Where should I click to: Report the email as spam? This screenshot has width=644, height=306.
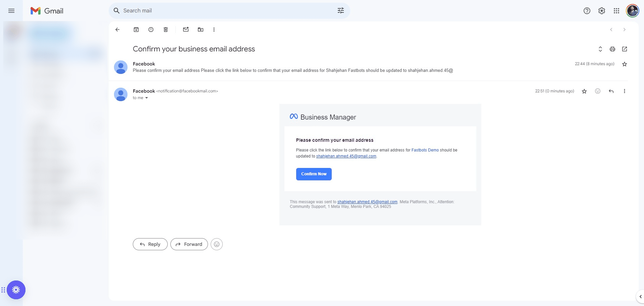click(151, 30)
